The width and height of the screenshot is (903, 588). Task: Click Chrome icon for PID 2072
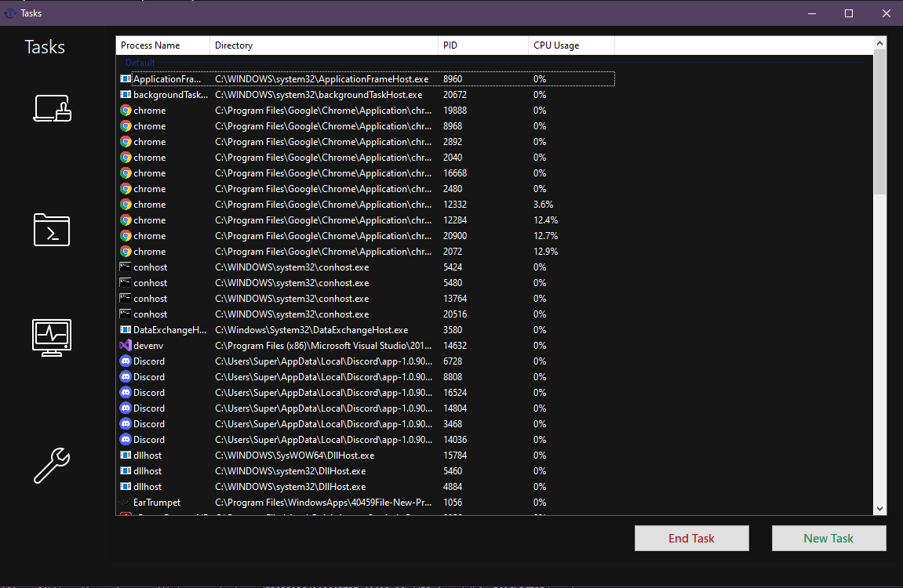(x=126, y=252)
